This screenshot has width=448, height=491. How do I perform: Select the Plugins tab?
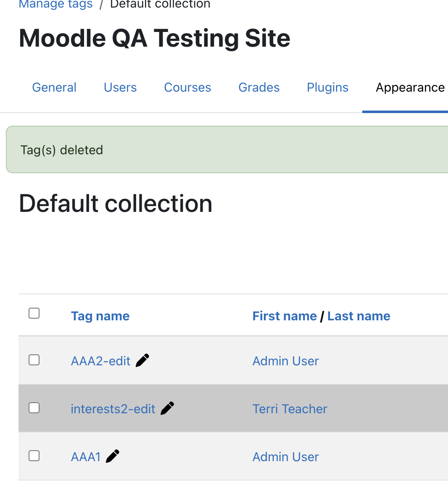(x=327, y=87)
